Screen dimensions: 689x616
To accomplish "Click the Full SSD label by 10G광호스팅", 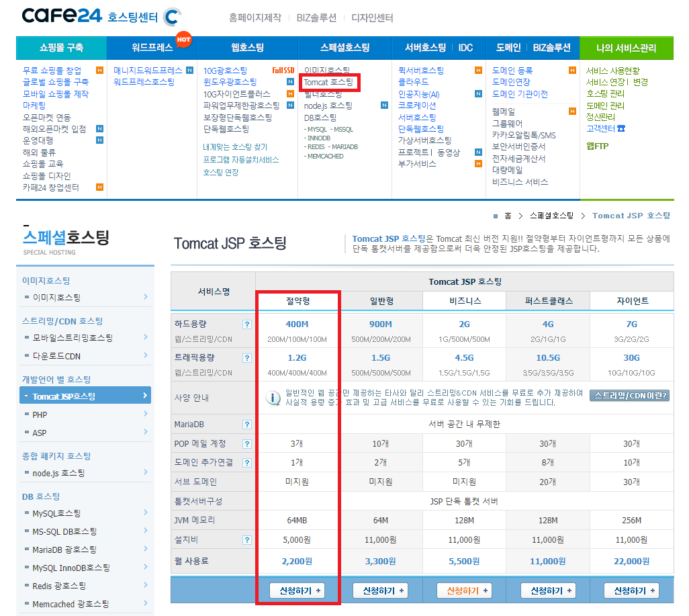I will (283, 71).
